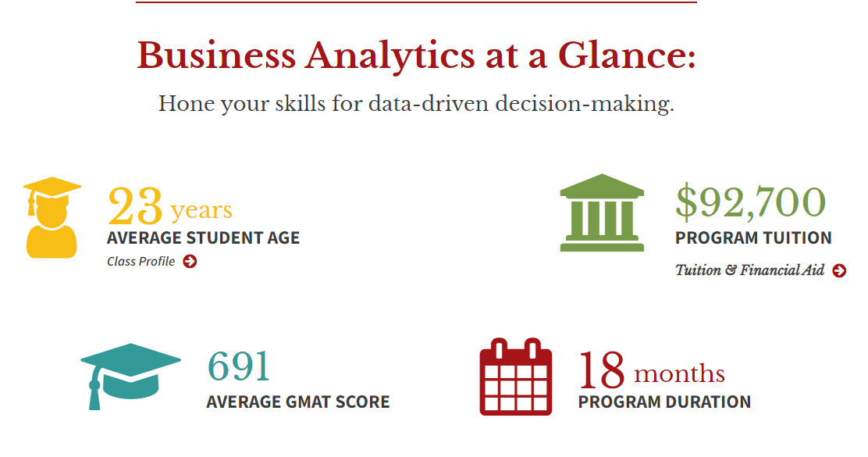Click the 23 years age statistic
The image size is (868, 457).
point(169,207)
